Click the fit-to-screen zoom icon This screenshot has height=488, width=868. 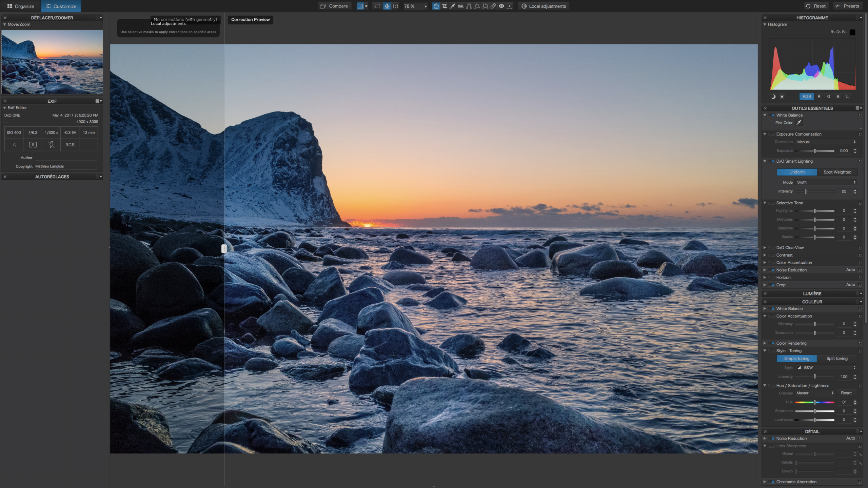pos(377,6)
